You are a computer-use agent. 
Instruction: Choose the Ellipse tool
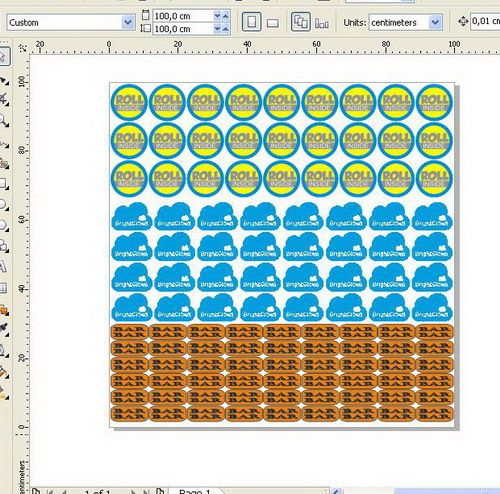click(3, 204)
